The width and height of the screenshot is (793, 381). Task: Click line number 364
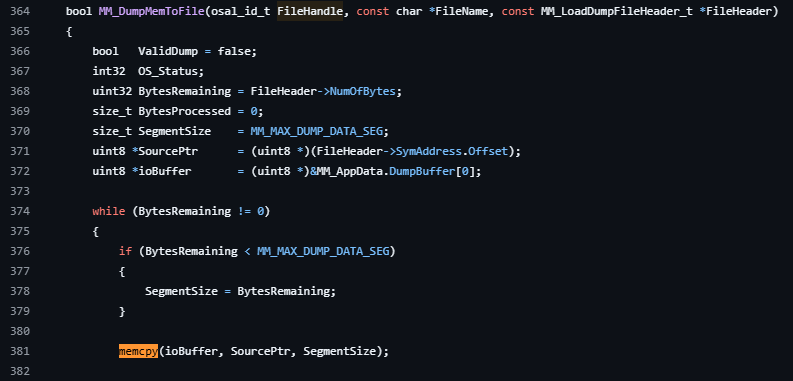click(x=19, y=11)
